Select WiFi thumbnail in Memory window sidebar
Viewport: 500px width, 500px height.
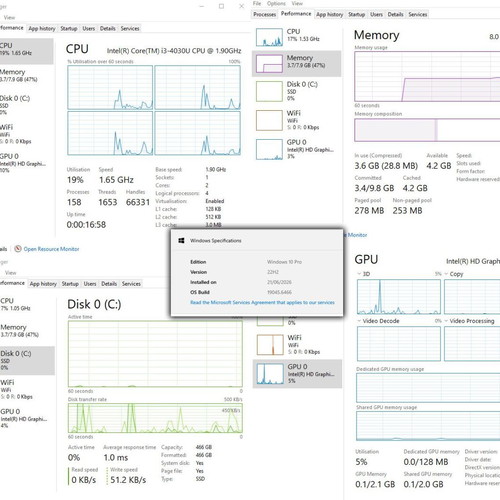click(x=269, y=120)
